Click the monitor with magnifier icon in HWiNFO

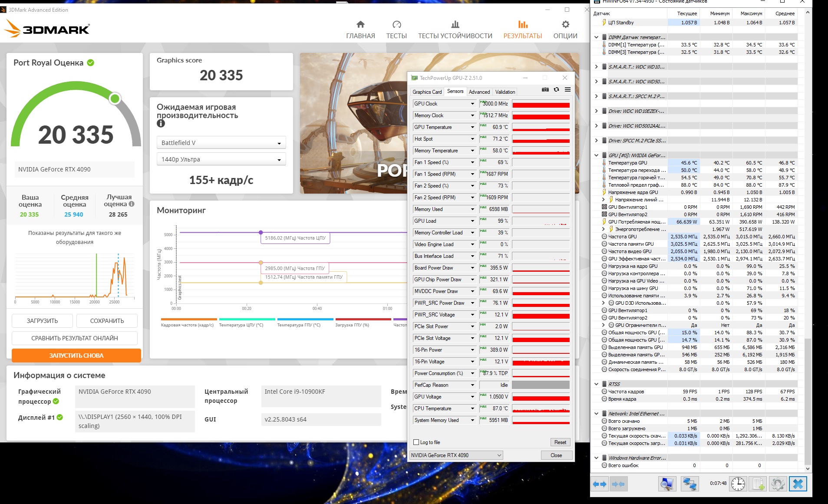coord(667,484)
